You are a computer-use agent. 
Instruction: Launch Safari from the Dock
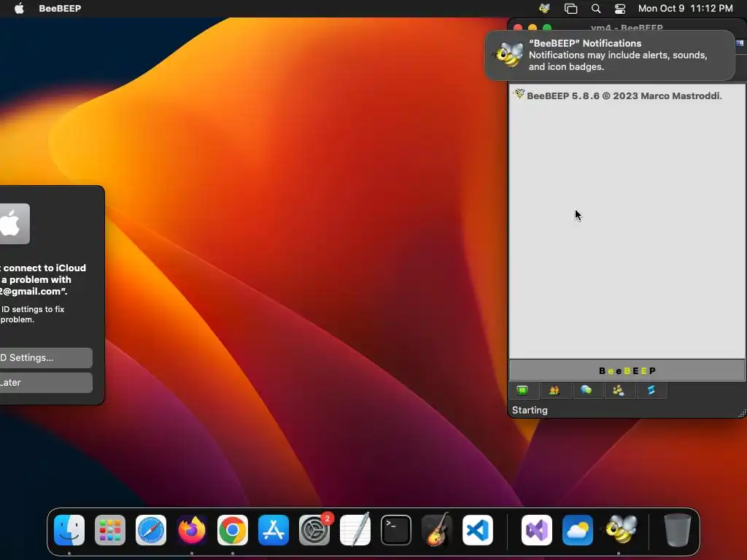(151, 530)
